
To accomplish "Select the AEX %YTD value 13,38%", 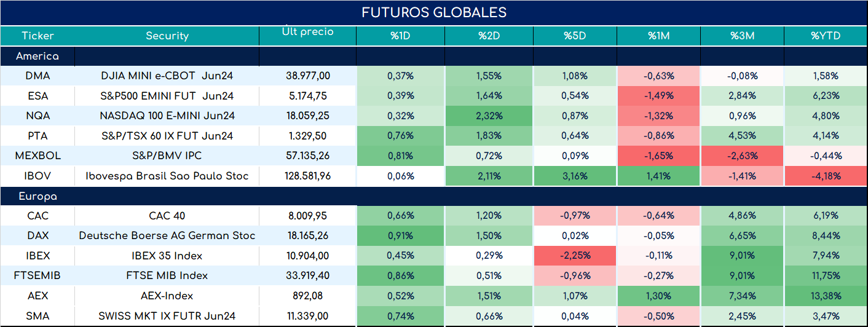I will click(x=826, y=296).
